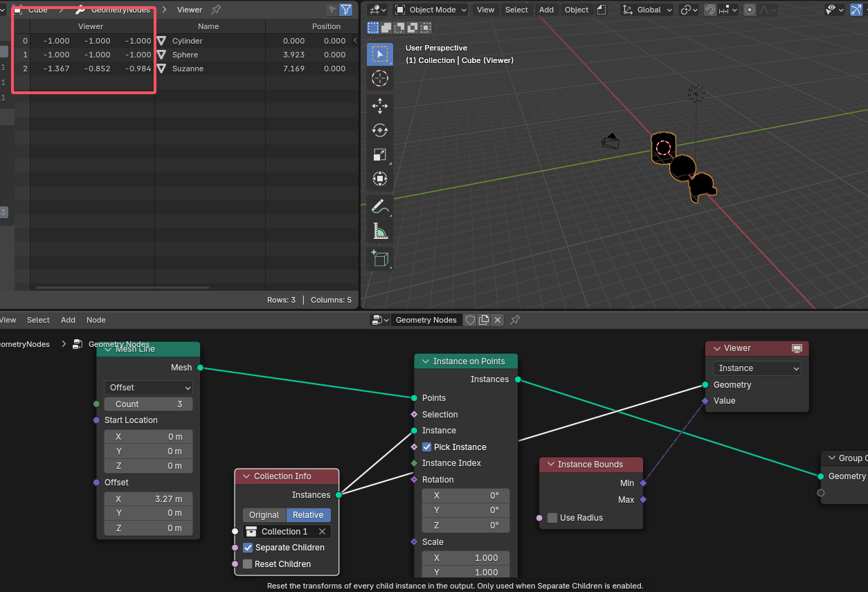Select Relative transform space in Collection Info
868x592 pixels.
click(x=308, y=515)
